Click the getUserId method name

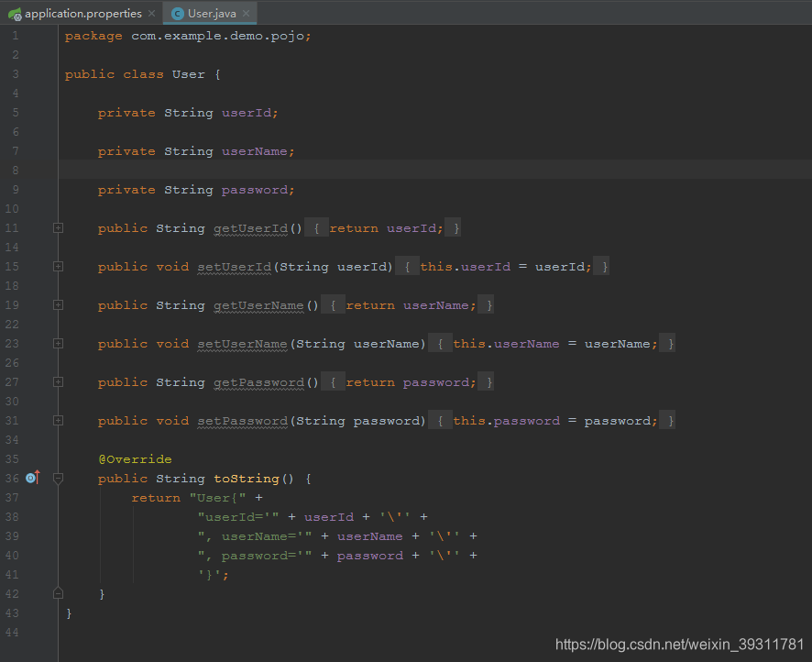coord(250,228)
